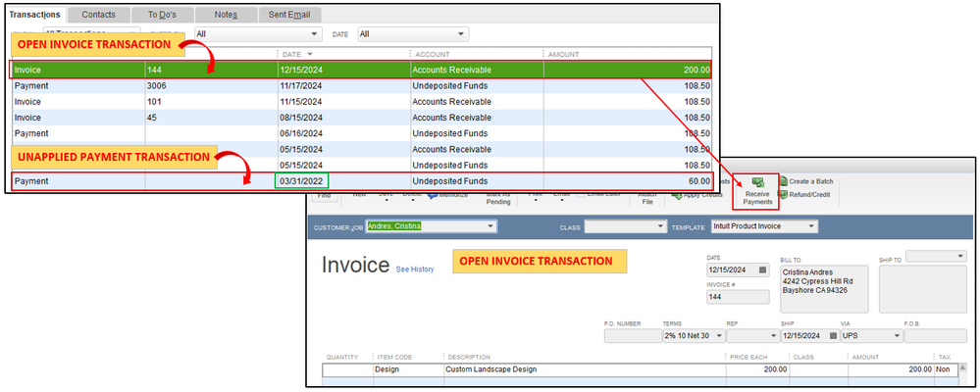Click the P.O. NUMBER input field
This screenshot has width=980, height=392.
coord(633,336)
